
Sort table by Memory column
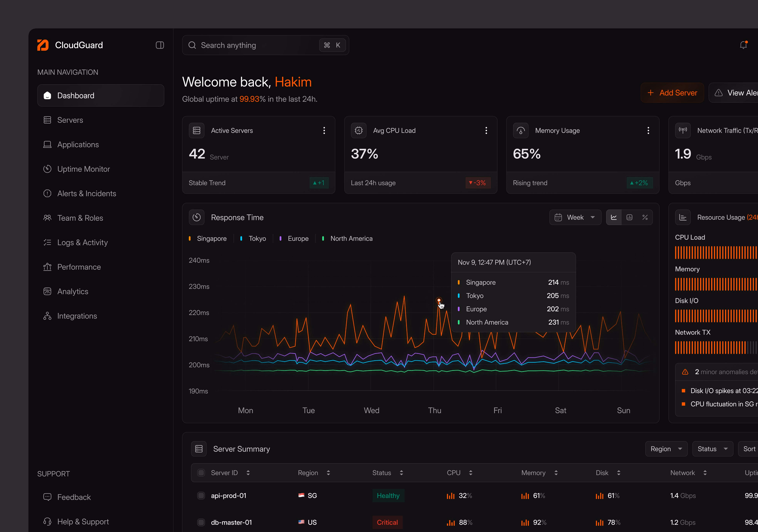point(556,473)
